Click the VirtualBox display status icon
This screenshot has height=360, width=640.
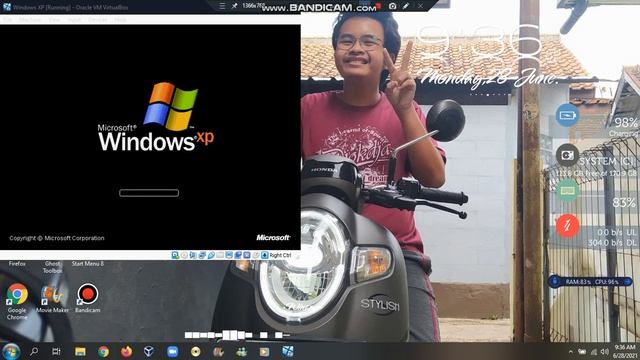click(229, 255)
